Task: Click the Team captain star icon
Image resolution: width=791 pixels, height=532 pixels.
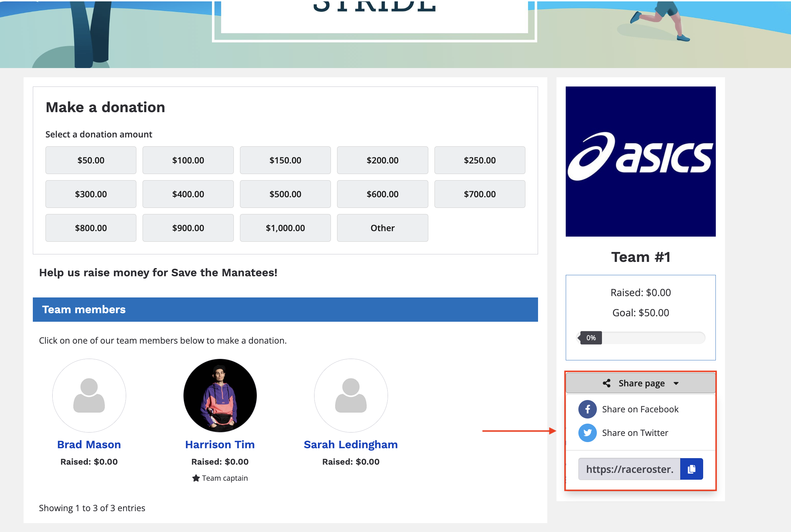Action: tap(196, 478)
